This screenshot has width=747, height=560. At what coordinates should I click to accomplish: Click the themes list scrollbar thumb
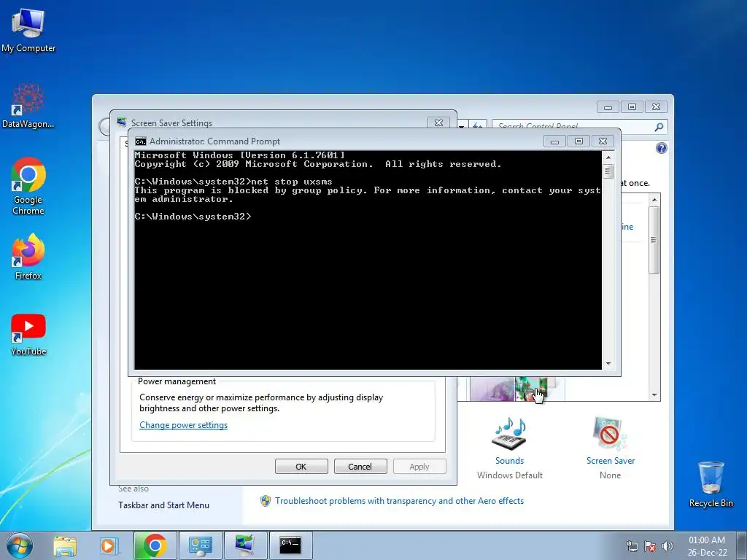(654, 240)
